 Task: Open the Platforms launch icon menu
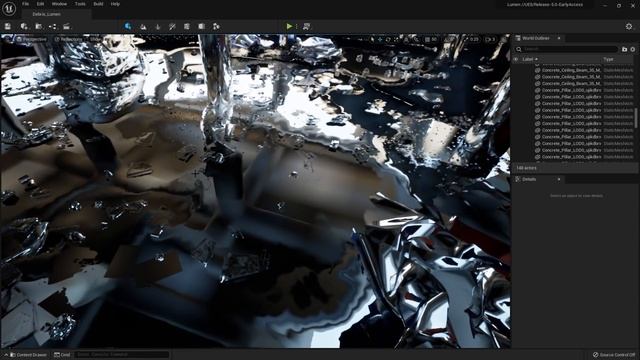click(x=306, y=27)
